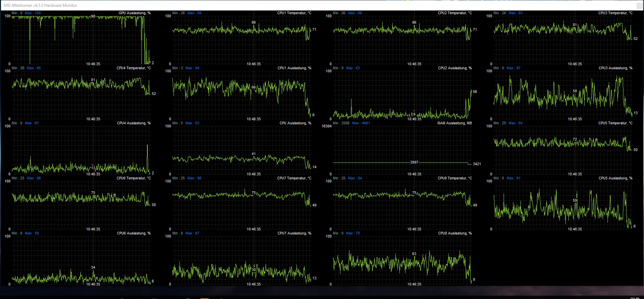Click 'Min : 2588' on RAM graph
This screenshot has width=644, height=299.
(341, 123)
